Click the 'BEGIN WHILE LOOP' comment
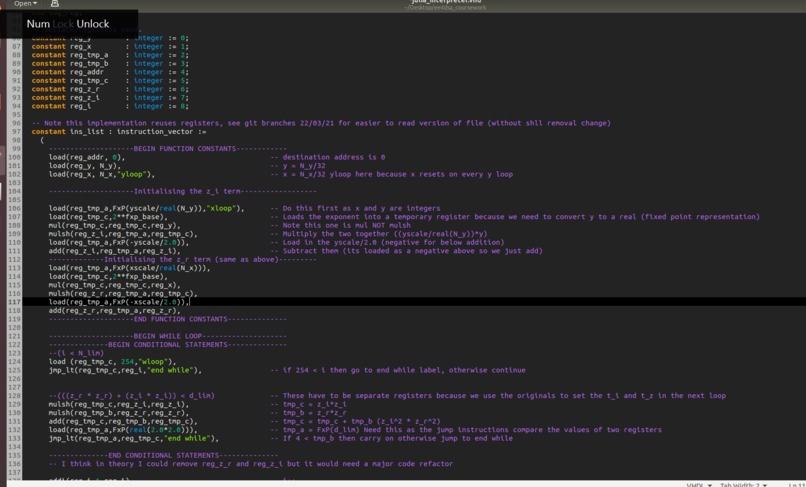The image size is (806, 487). (x=168, y=336)
